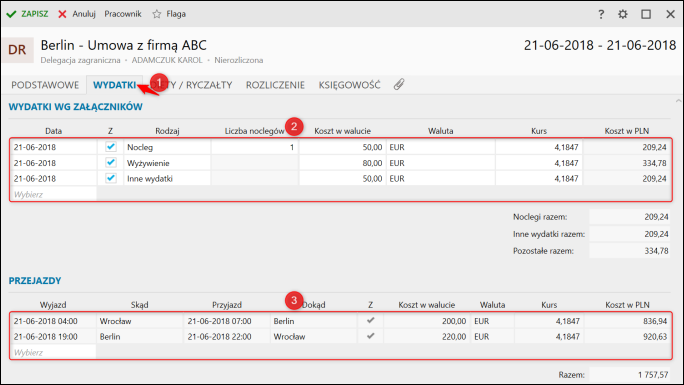Click the Razem total 1 757,57 field

(629, 375)
